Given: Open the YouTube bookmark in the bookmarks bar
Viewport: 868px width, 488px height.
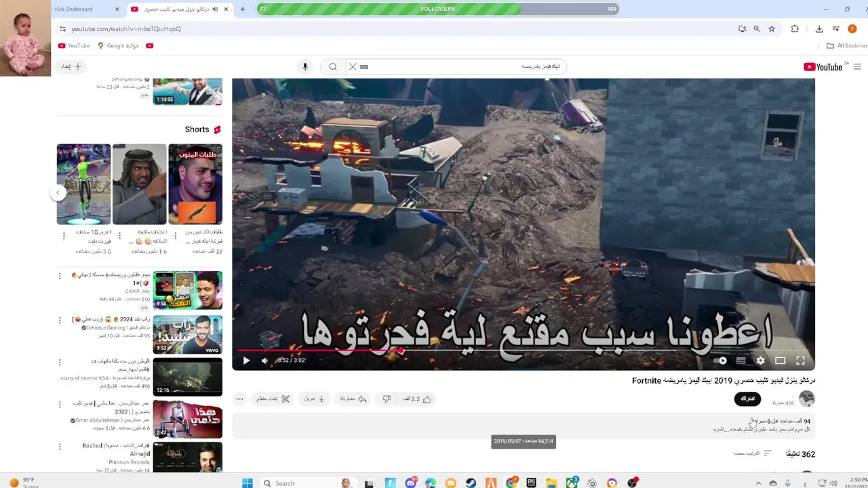Looking at the screenshot, I should 74,46.
